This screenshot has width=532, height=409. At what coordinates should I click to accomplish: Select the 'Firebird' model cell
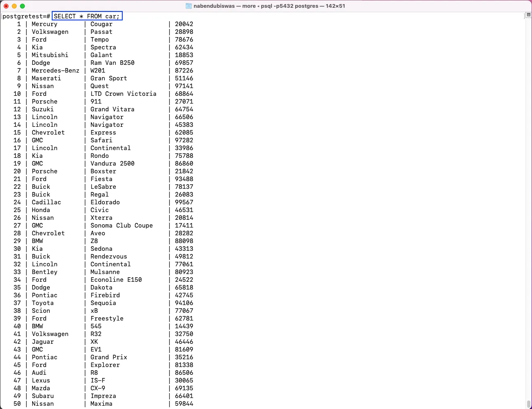pyautogui.click(x=105, y=295)
